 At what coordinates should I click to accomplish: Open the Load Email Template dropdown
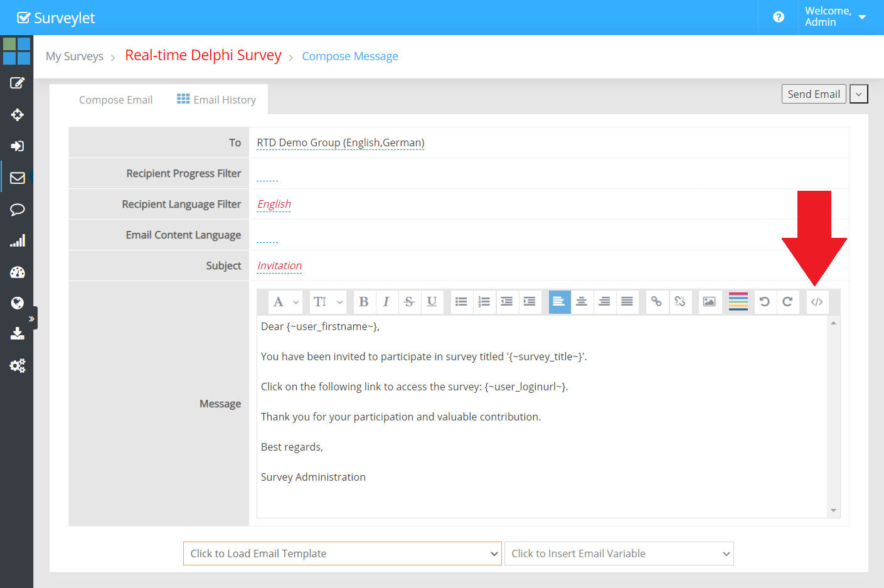tap(343, 553)
